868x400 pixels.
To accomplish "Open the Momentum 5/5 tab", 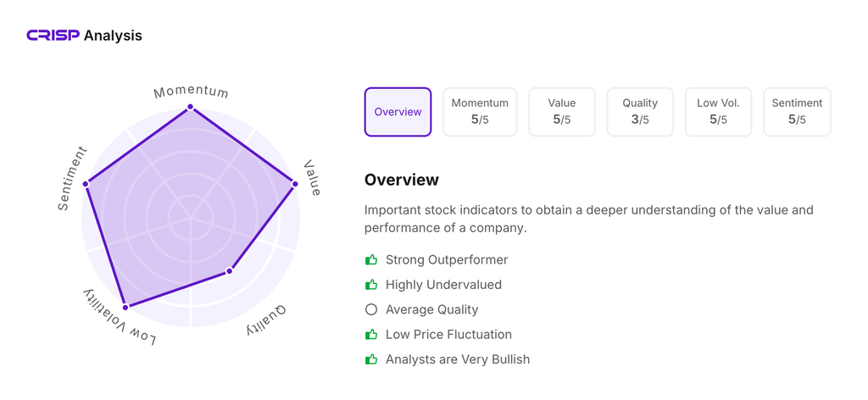I will coord(480,112).
